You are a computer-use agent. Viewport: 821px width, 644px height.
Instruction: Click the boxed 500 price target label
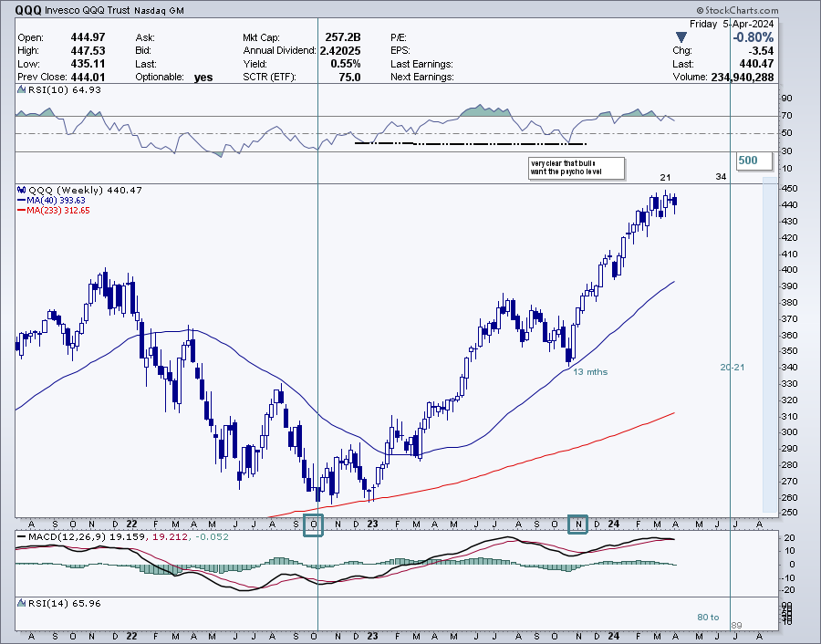point(754,161)
